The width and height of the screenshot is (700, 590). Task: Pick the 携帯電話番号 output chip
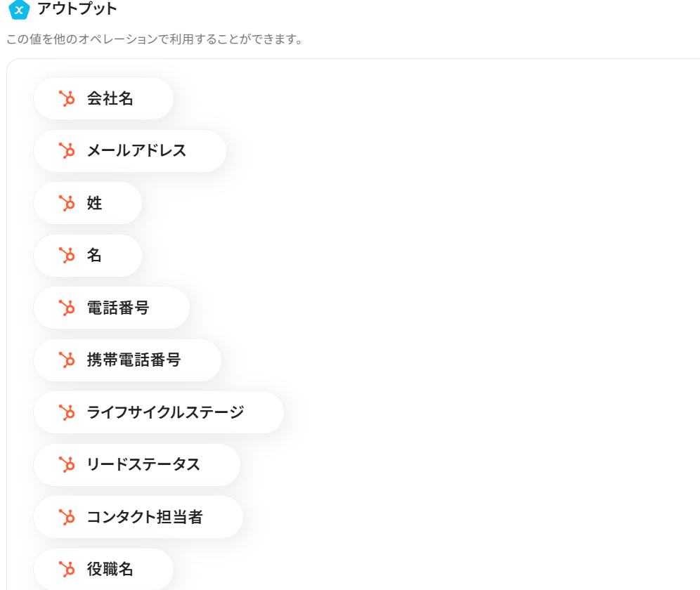point(134,360)
